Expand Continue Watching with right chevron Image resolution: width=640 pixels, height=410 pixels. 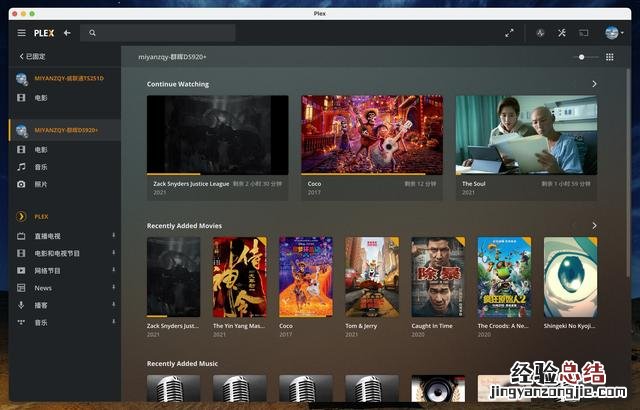[x=594, y=84]
